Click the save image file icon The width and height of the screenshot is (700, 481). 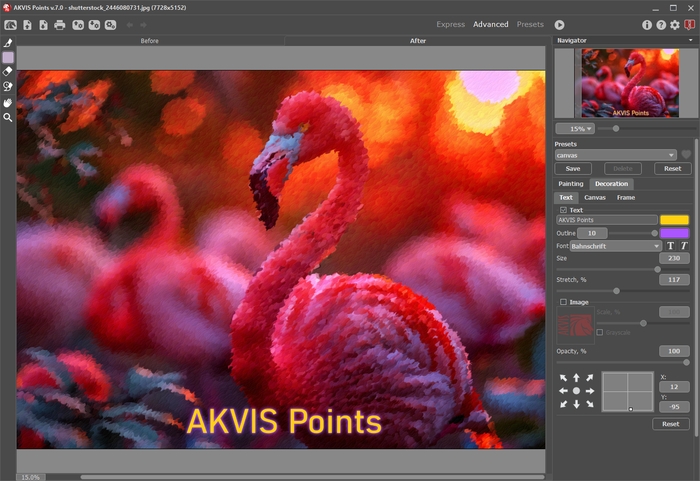click(43, 25)
